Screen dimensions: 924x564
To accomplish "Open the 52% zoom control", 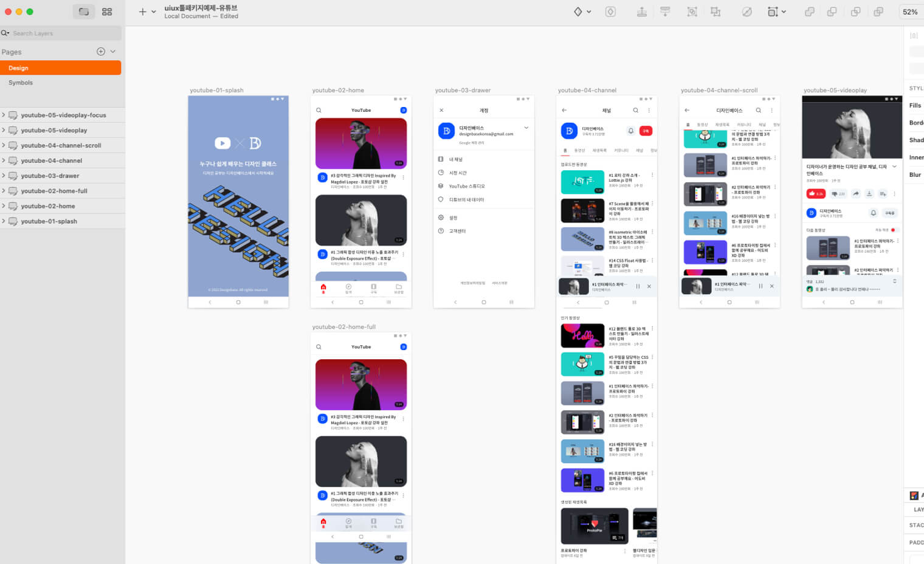I will click(x=911, y=12).
